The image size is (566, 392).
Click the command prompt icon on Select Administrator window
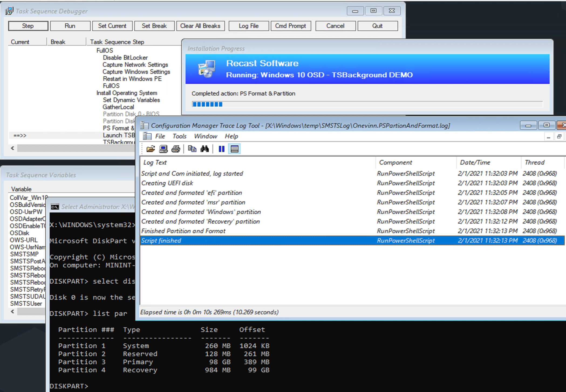coord(55,207)
